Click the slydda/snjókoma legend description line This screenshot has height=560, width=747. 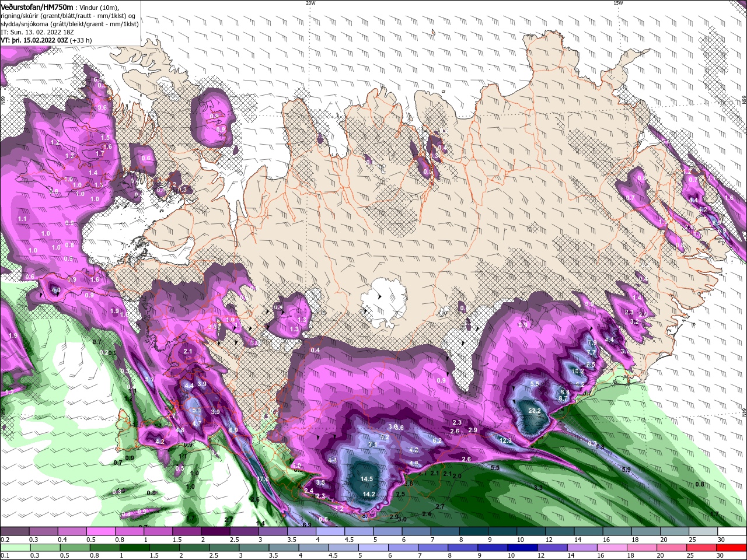pyautogui.click(x=68, y=24)
